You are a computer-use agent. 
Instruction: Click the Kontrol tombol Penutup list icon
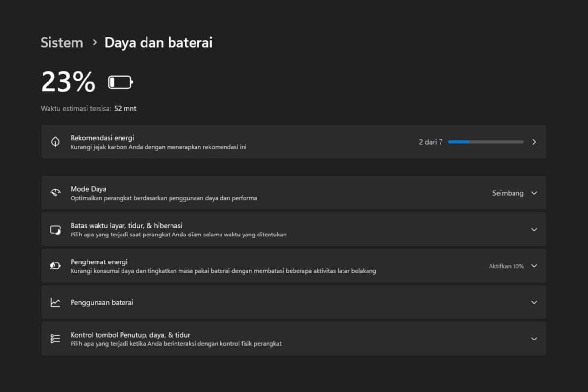click(55, 339)
